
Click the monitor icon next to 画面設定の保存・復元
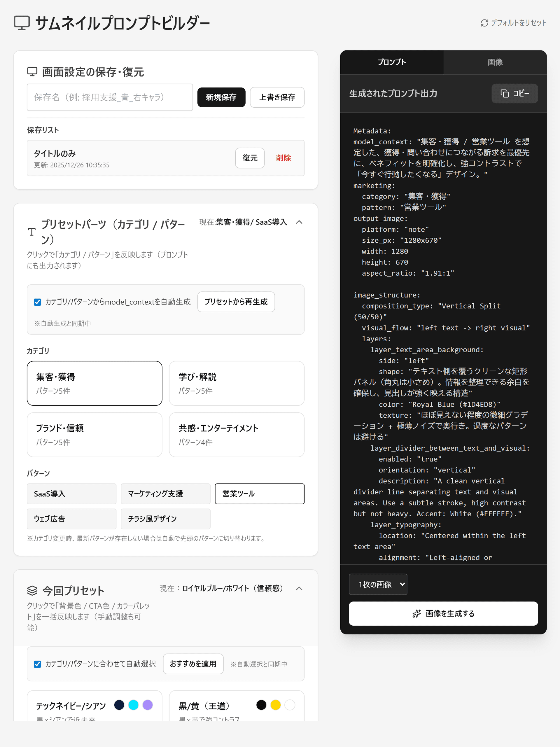(x=32, y=71)
